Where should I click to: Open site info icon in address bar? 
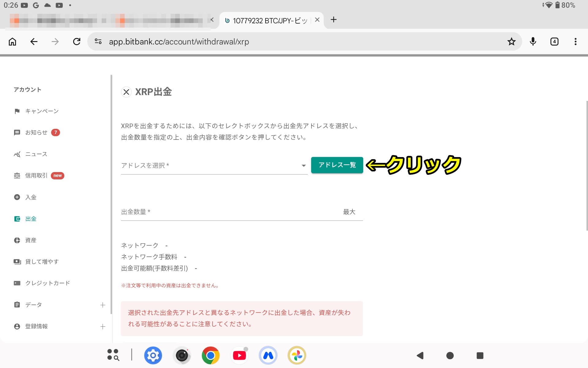tap(98, 41)
